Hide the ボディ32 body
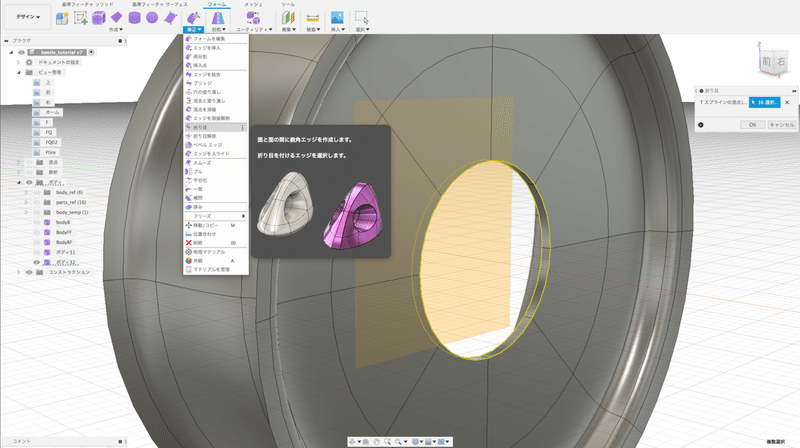 click(36, 262)
